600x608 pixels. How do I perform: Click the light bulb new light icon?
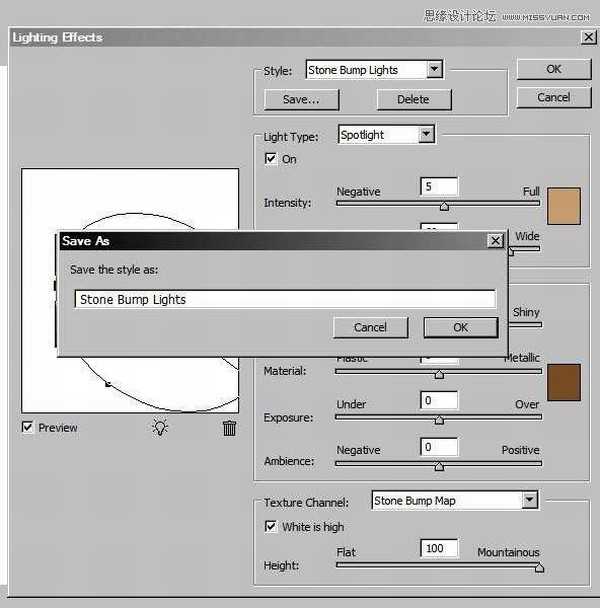(x=159, y=428)
